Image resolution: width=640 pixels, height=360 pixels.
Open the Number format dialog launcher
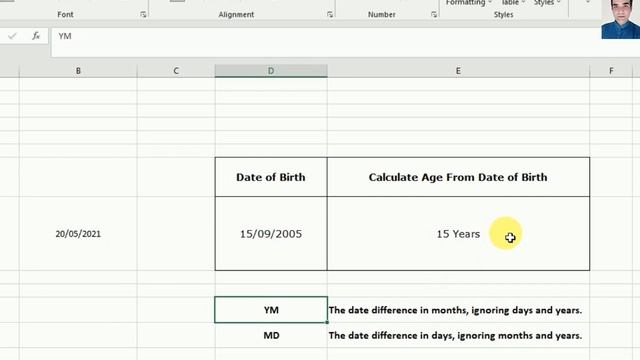433,15
